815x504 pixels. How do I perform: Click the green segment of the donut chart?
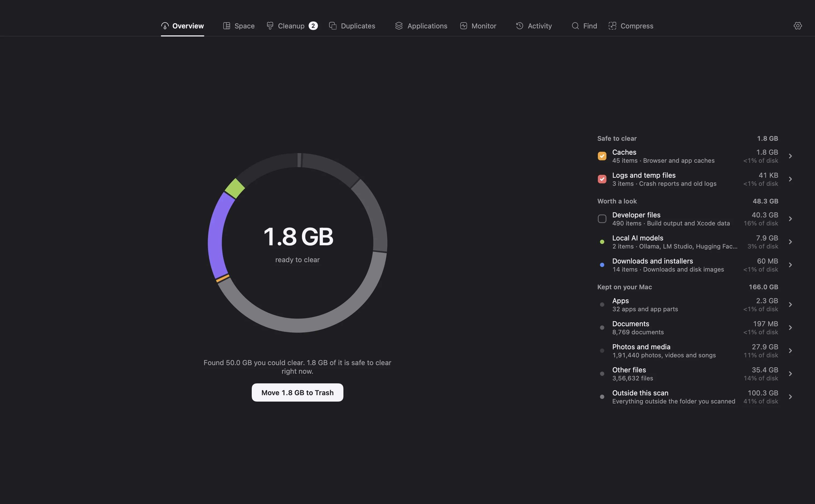click(235, 188)
